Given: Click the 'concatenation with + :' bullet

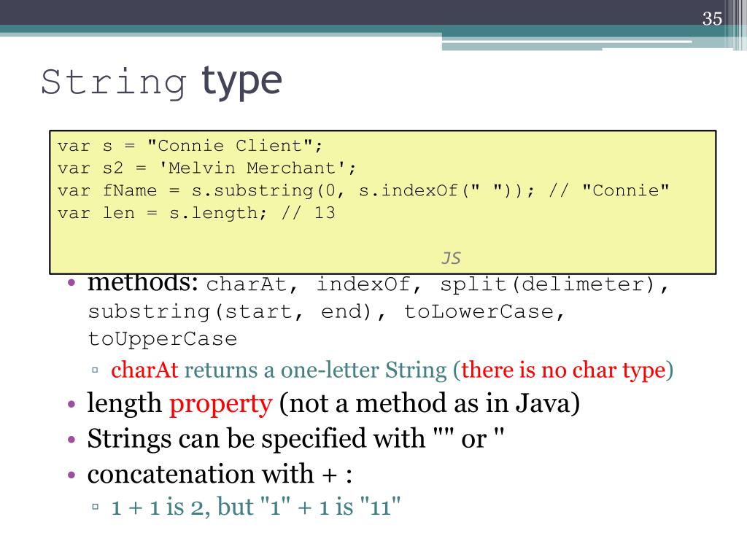Looking at the screenshot, I should click(x=220, y=474).
